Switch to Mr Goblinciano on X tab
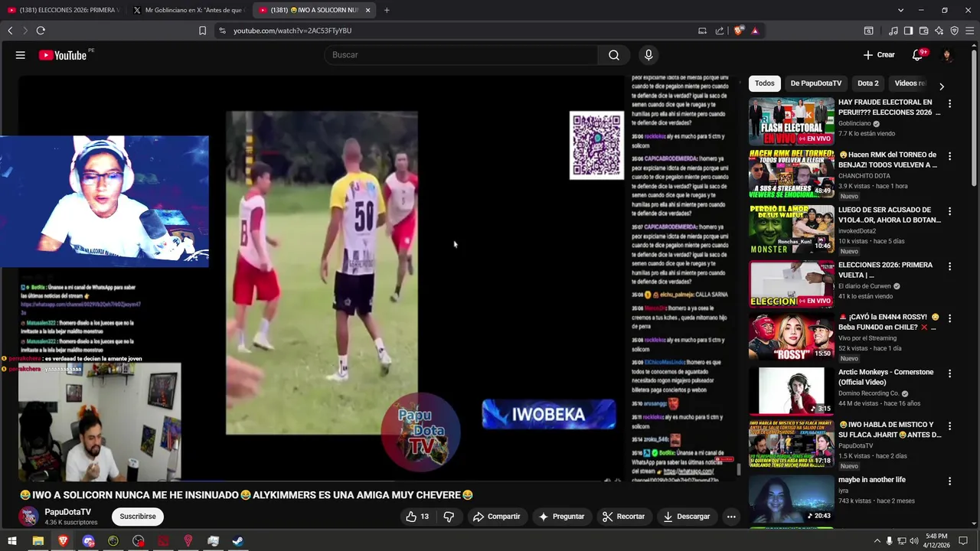 [x=189, y=10]
